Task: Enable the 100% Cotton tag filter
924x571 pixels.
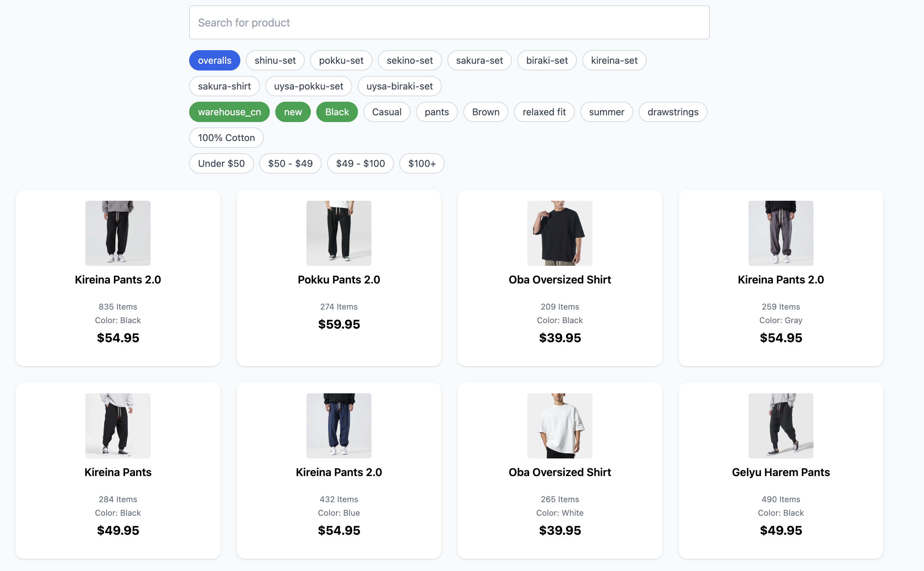Action: pos(226,137)
